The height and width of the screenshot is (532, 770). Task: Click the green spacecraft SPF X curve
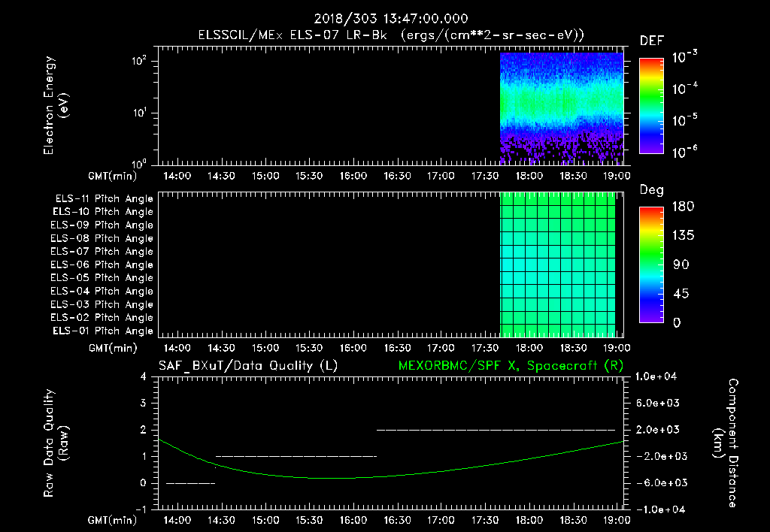[x=391, y=459]
